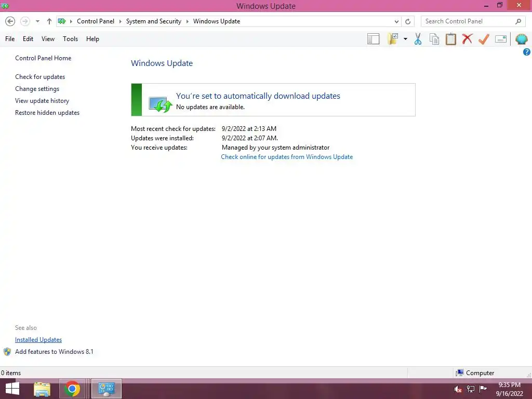The width and height of the screenshot is (532, 399).
Task: Click the Cut scissors icon
Action: click(418, 39)
